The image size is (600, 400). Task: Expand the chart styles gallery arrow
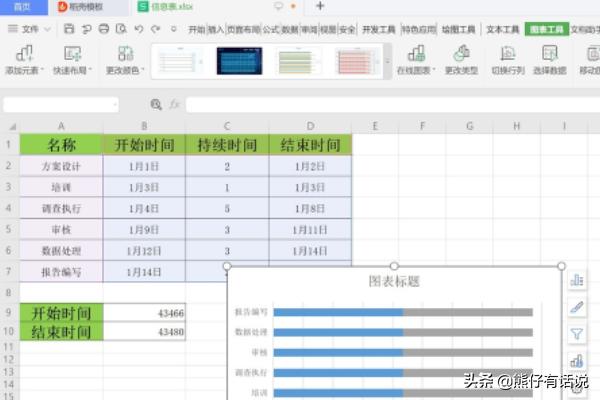point(388,61)
